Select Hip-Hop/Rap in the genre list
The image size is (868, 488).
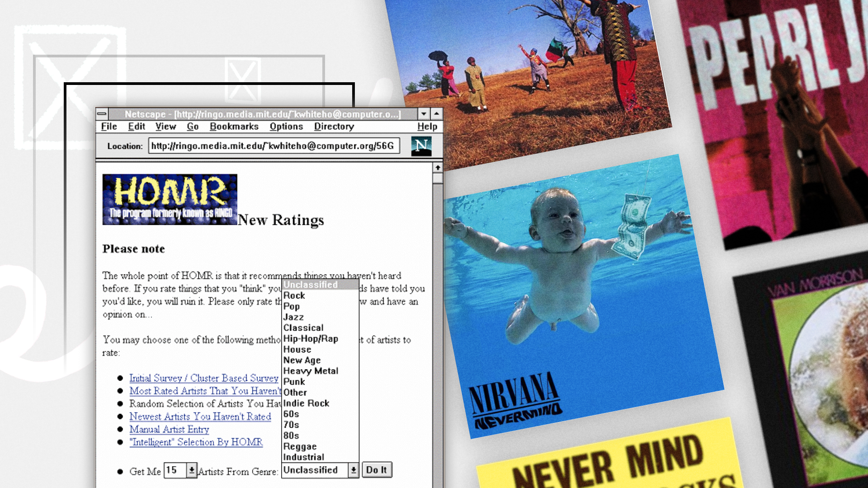coord(320,339)
